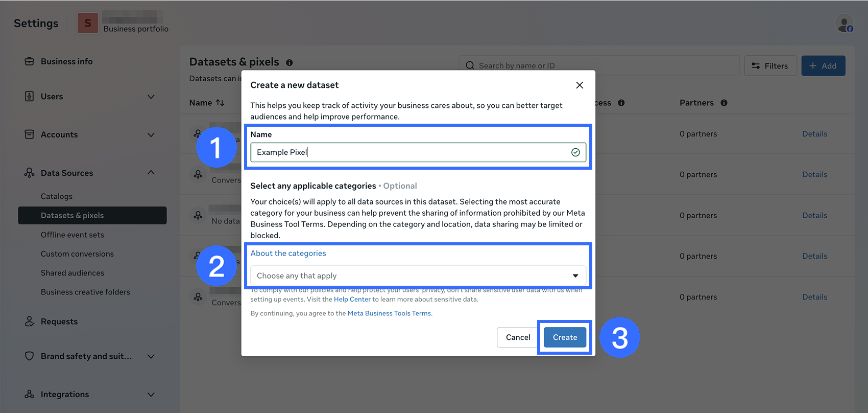This screenshot has height=413, width=868.
Task: Expand the Accounts section chevron
Action: 151,135
